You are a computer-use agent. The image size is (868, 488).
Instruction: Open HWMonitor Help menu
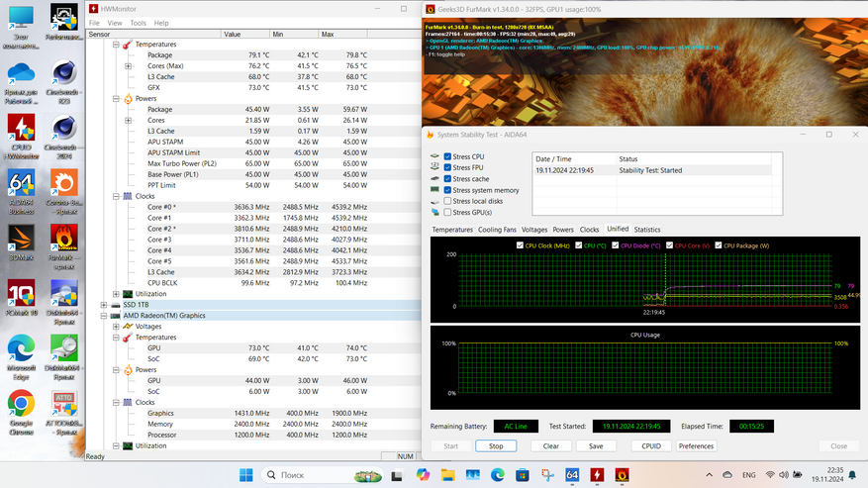[161, 24]
